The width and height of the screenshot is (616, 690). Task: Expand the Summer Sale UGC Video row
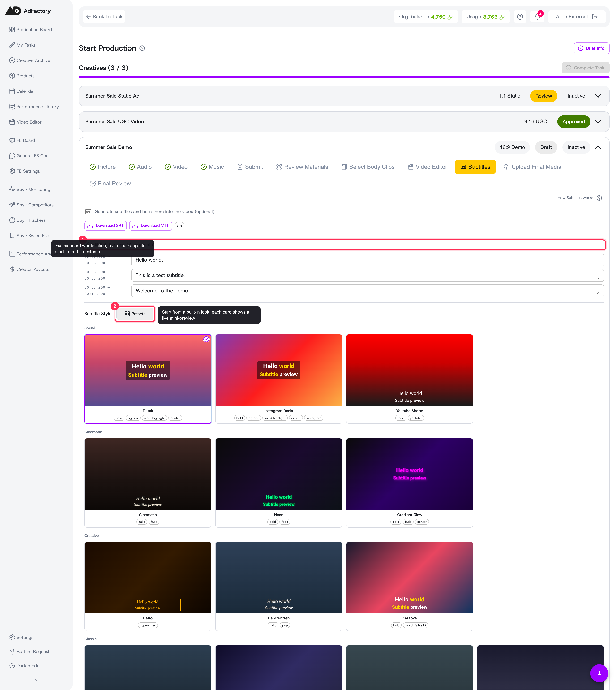click(x=598, y=121)
